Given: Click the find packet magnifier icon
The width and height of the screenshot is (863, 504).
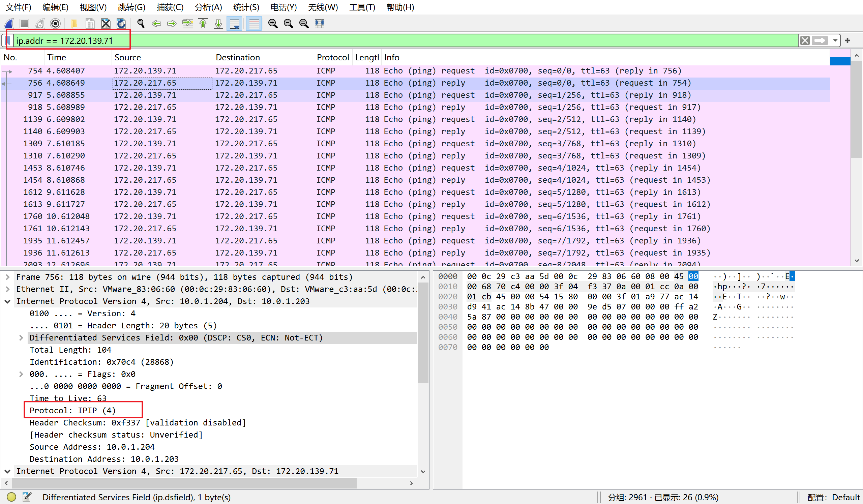Looking at the screenshot, I should click(x=141, y=23).
